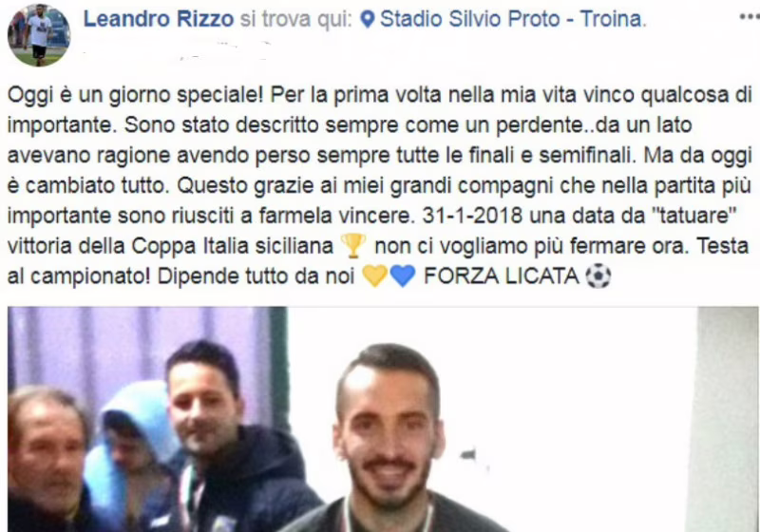
Task: Open the Stadio Silvio Proto - Troina link
Action: pos(513,19)
